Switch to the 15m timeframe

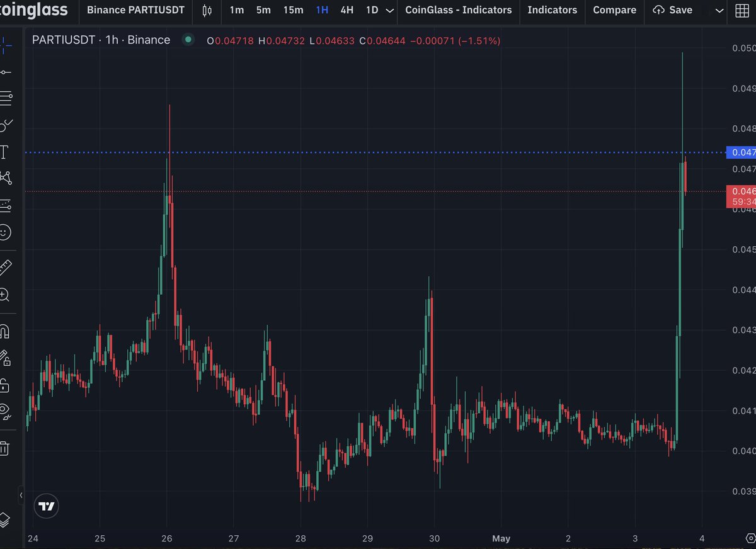(x=293, y=10)
